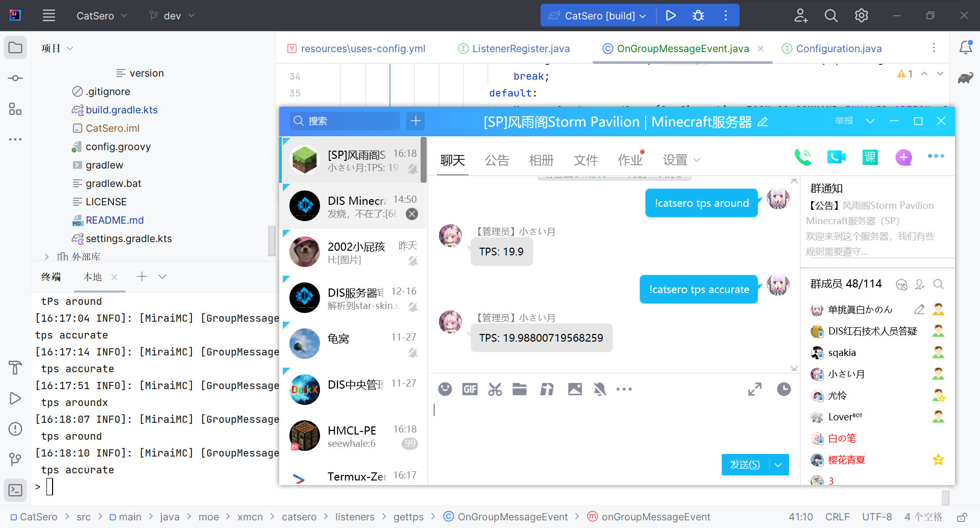
Task: Open chat message history clock icon
Action: [784, 389]
